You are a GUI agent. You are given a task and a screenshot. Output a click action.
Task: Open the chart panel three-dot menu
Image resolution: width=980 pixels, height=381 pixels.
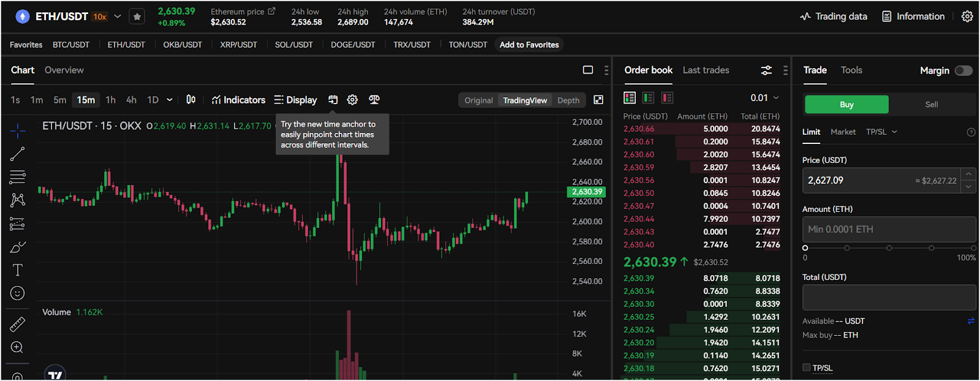[x=606, y=70]
